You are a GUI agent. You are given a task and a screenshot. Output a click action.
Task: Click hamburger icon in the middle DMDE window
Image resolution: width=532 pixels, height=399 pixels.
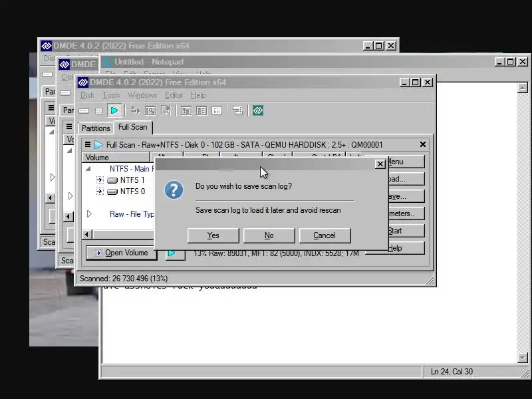[69, 126]
